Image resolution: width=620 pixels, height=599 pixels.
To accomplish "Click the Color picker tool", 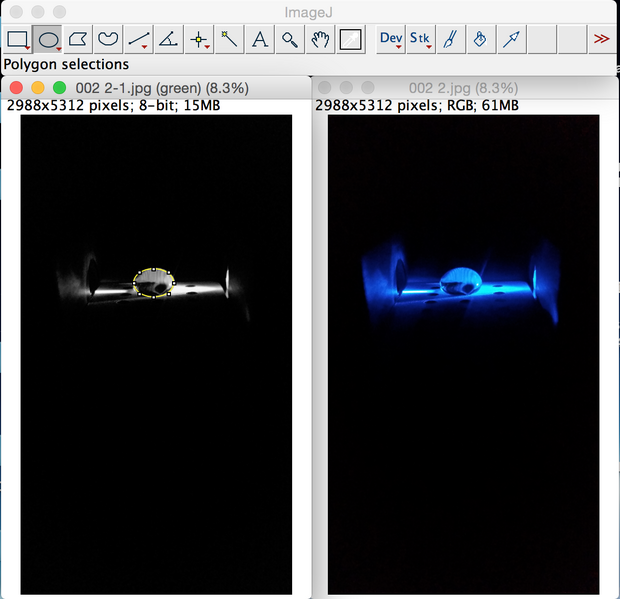I will tap(350, 40).
